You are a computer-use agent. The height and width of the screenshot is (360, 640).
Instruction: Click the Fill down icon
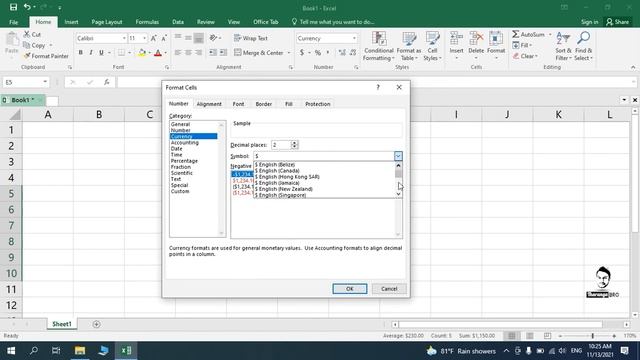(x=516, y=45)
